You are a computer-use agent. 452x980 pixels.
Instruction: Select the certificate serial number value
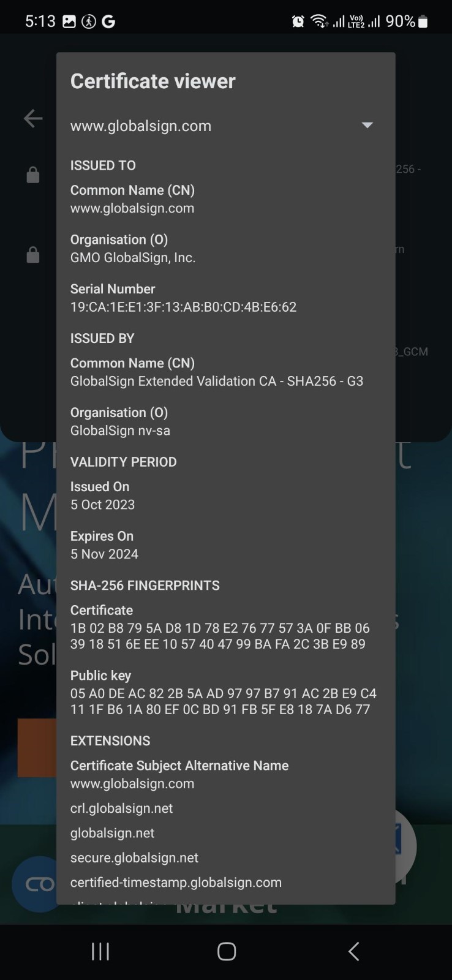coord(183,307)
